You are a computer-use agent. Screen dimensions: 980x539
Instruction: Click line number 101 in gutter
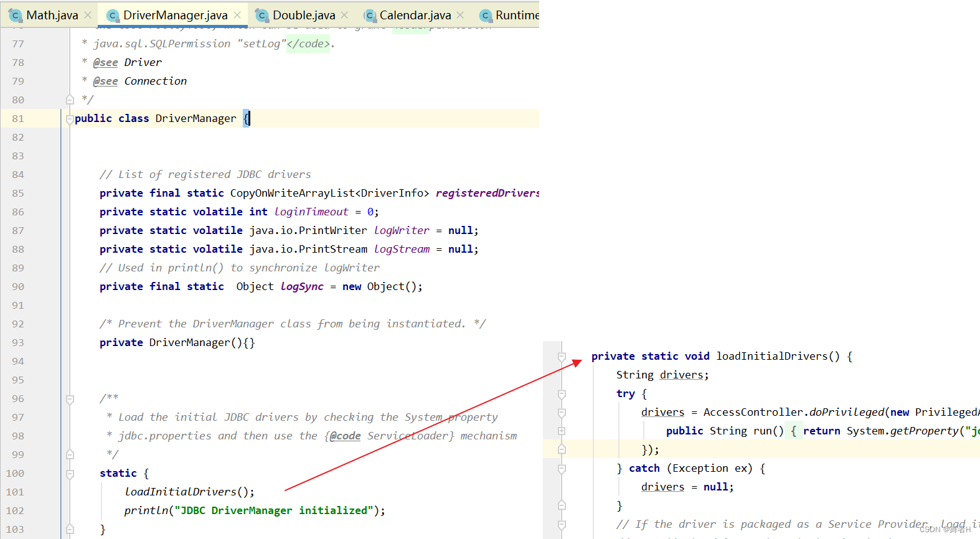click(x=15, y=492)
